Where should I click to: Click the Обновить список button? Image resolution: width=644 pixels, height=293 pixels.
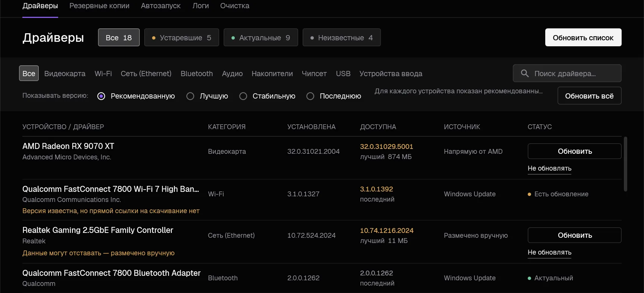pyautogui.click(x=583, y=37)
